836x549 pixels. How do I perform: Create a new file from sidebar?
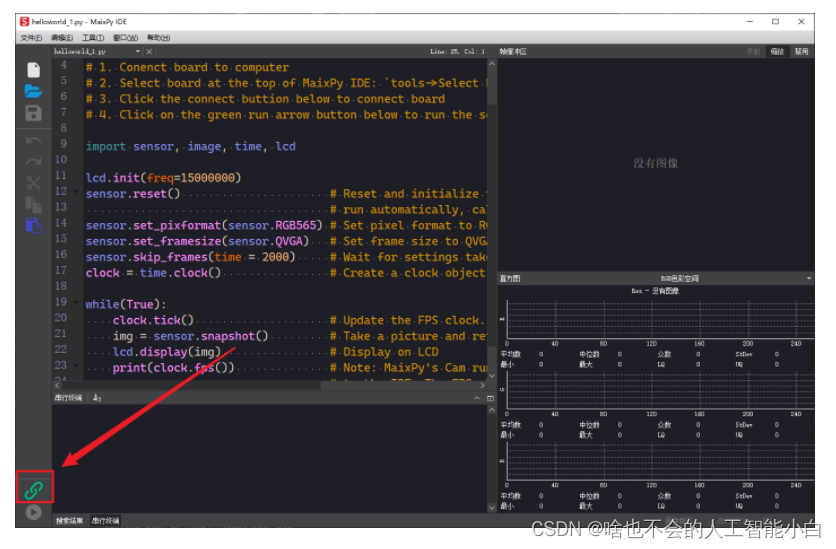pyautogui.click(x=33, y=70)
